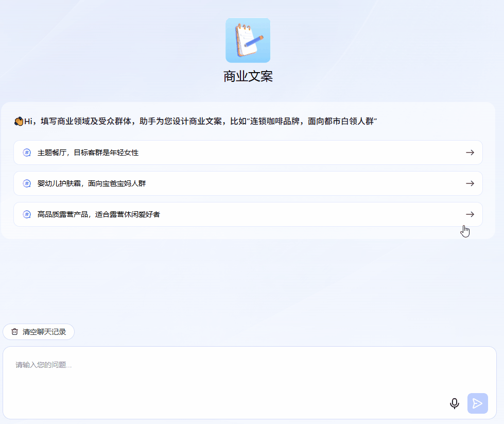Viewport: 504px width, 424px height.
Task: Click the notepad app icon above the title
Action: point(248,40)
